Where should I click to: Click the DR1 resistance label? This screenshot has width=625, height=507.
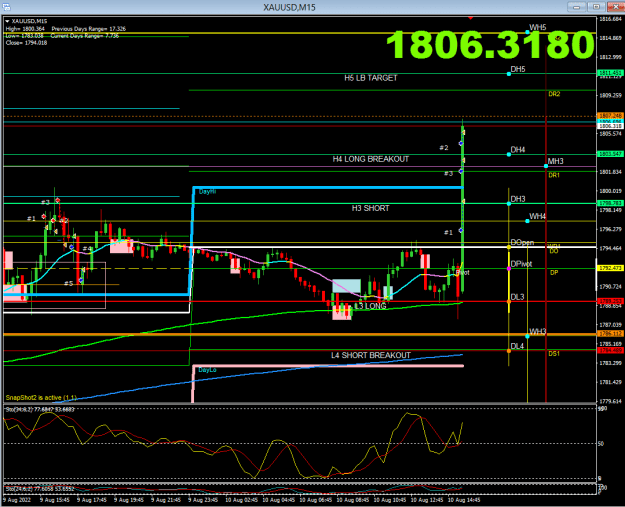point(554,175)
